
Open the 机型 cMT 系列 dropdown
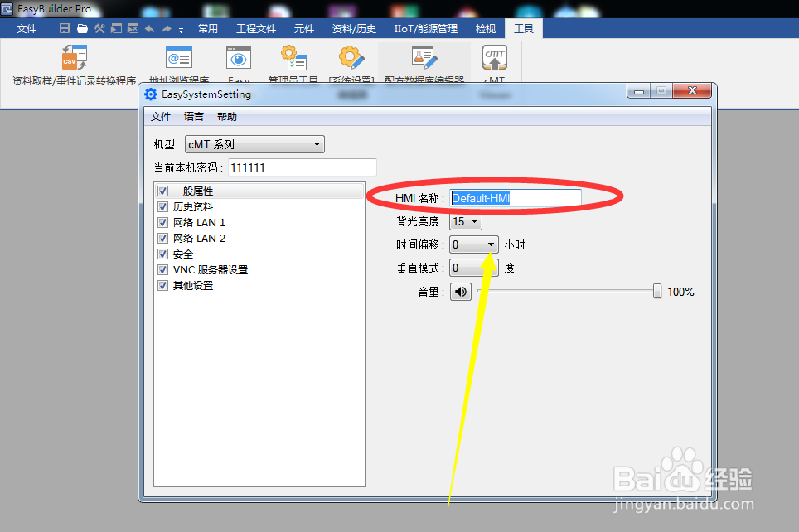(254, 144)
